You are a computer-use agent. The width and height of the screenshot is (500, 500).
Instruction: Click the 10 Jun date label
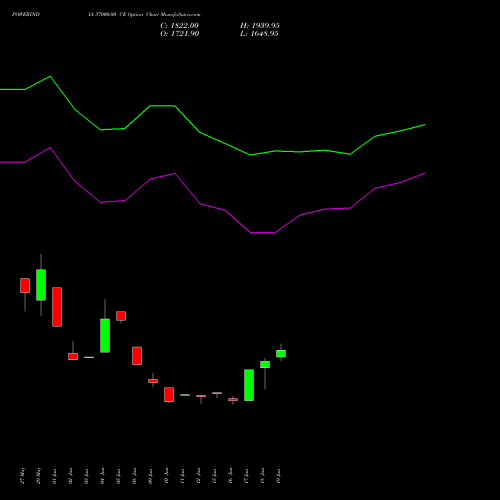[x=167, y=476]
